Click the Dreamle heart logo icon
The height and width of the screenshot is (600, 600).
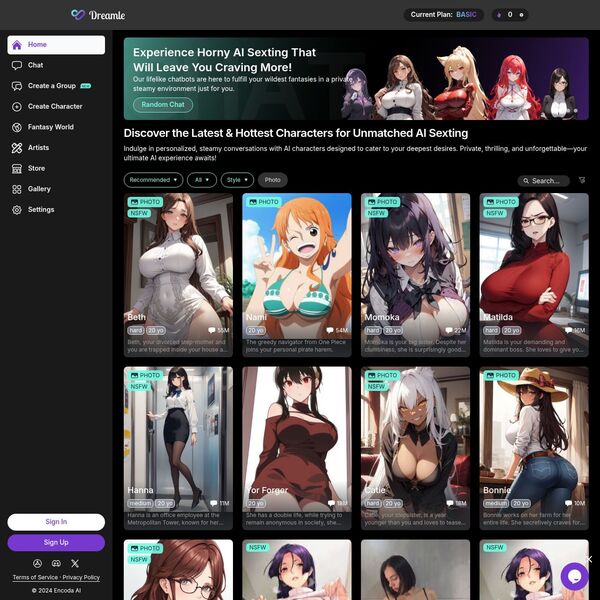click(78, 15)
